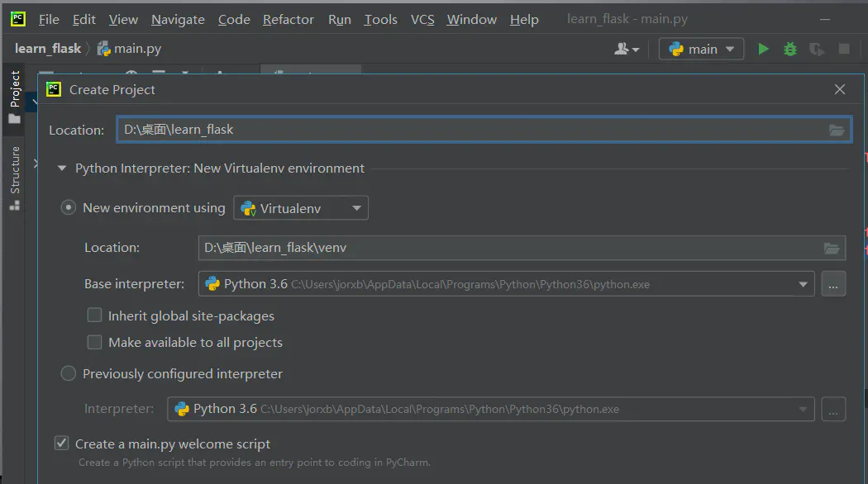This screenshot has width=868, height=484.
Task: Click learn_flask breadcrumb in navigation bar
Action: click(48, 49)
